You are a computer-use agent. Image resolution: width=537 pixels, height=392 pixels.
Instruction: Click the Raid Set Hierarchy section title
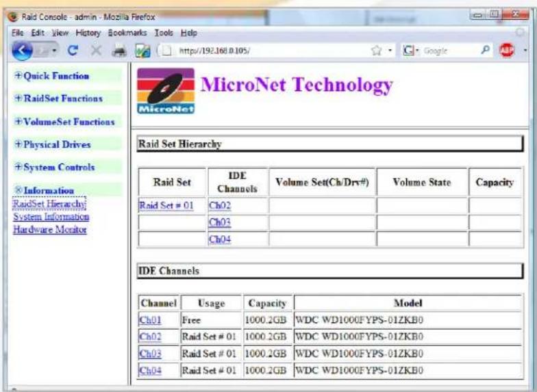tap(180, 144)
